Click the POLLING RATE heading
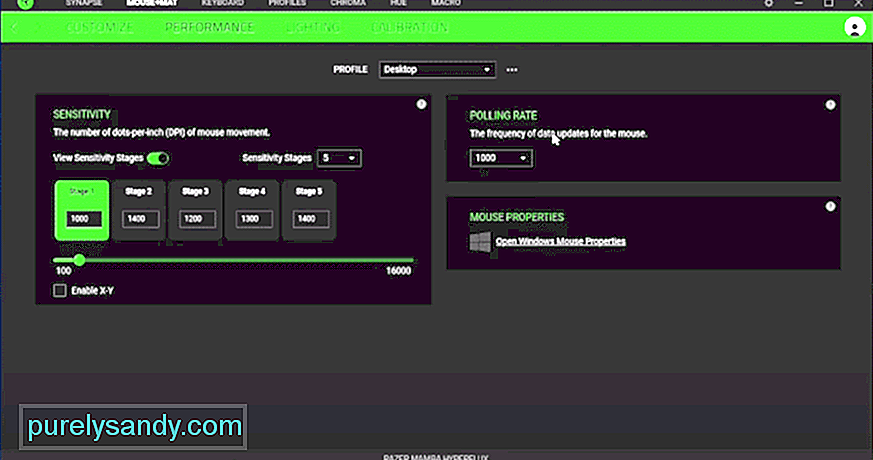 coord(503,115)
